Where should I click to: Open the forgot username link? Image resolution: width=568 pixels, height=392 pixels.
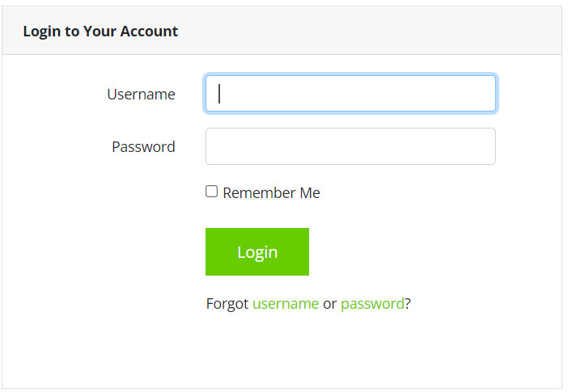[286, 304]
